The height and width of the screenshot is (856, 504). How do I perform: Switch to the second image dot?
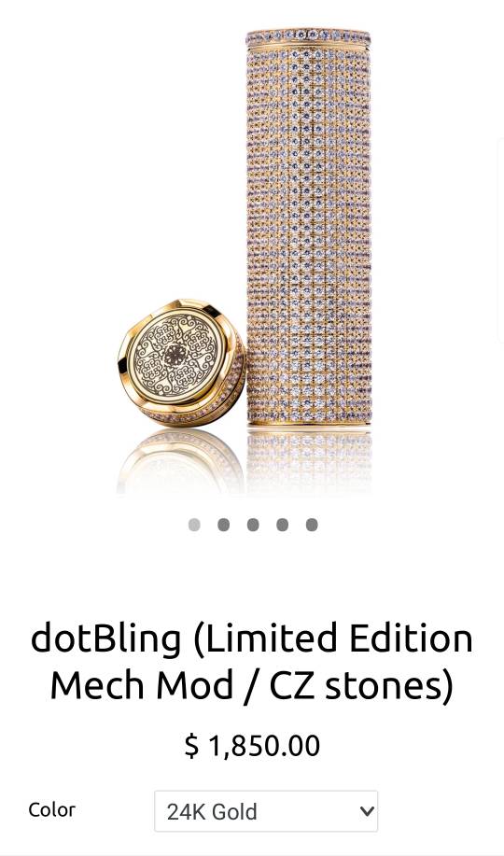click(223, 525)
